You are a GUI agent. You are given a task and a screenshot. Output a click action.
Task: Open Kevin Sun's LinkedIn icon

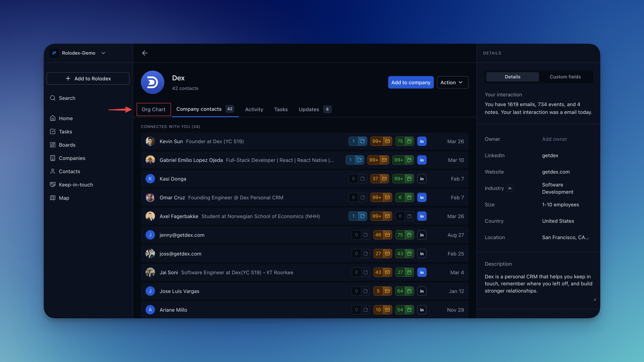(x=422, y=141)
